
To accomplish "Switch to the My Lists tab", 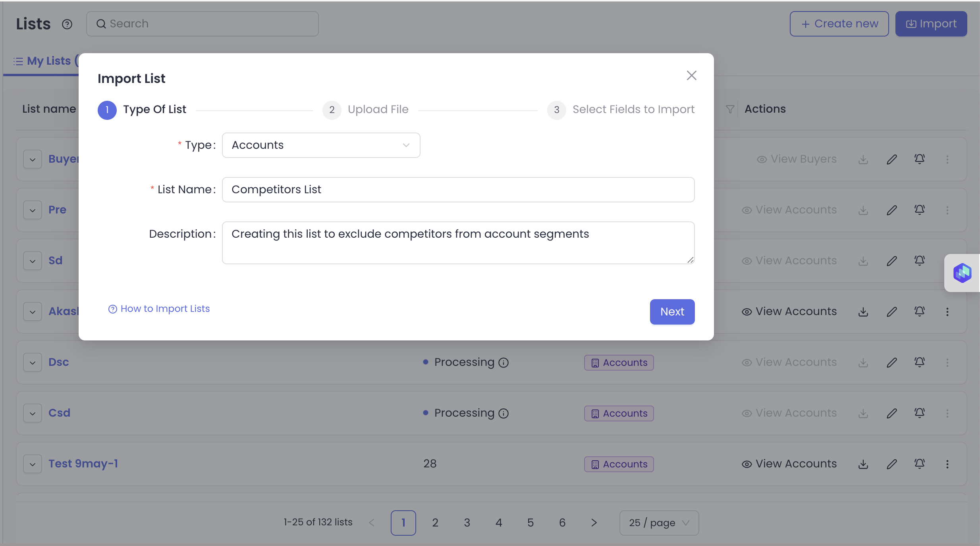I will tap(43, 61).
